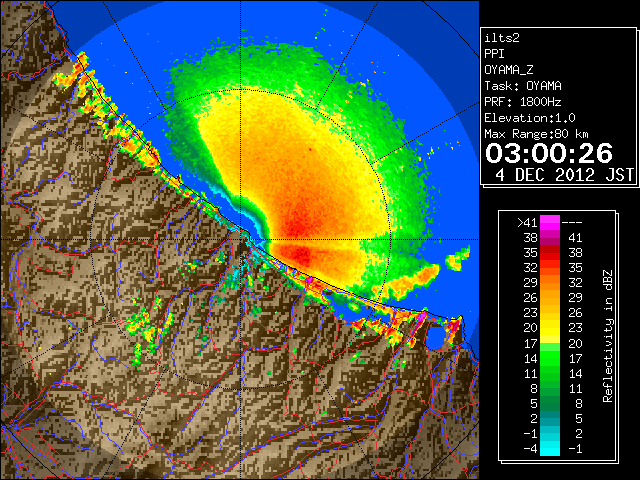Click the magenta '>41' legend swatch
The width and height of the screenshot is (640, 480).
click(550, 223)
